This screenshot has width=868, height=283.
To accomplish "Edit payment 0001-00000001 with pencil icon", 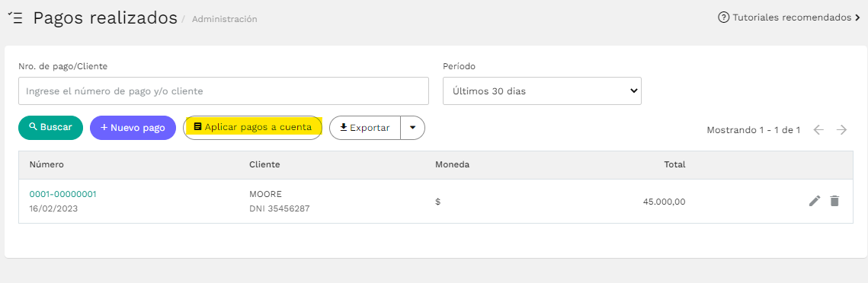I will (815, 201).
